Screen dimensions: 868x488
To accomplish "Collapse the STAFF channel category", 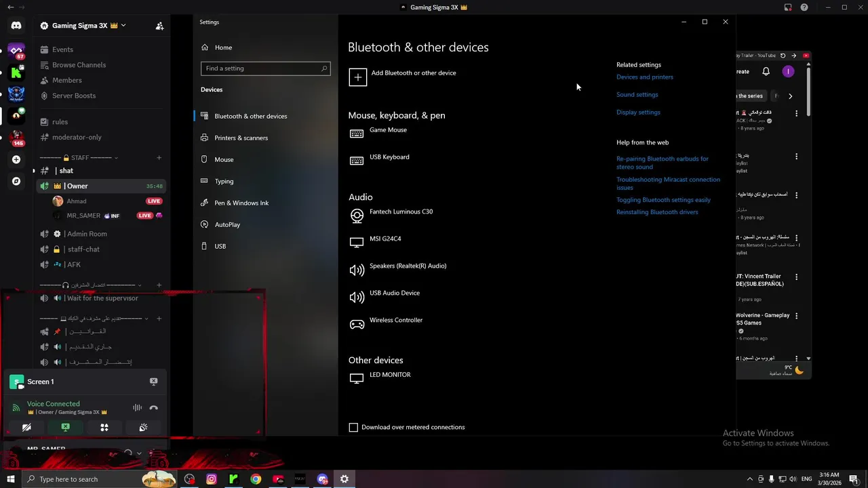I will pyautogui.click(x=79, y=158).
